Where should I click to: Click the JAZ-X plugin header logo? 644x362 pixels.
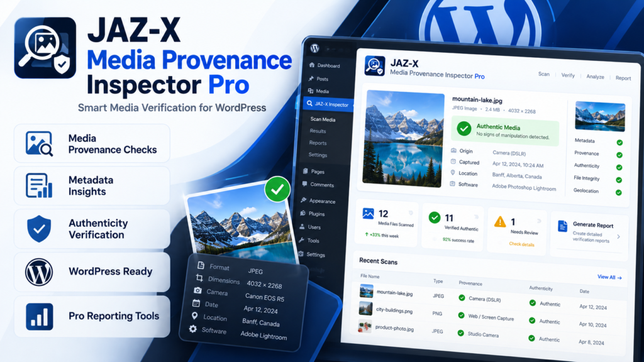[x=375, y=66]
